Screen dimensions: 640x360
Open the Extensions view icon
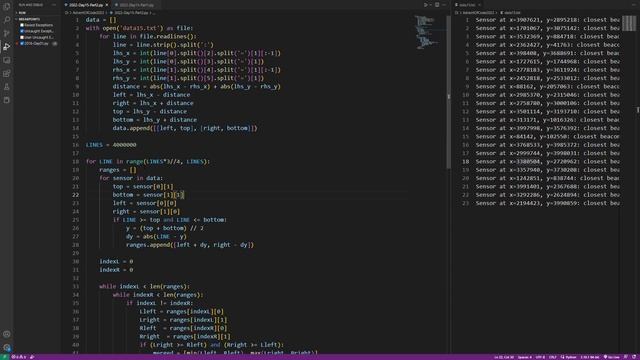(7, 73)
